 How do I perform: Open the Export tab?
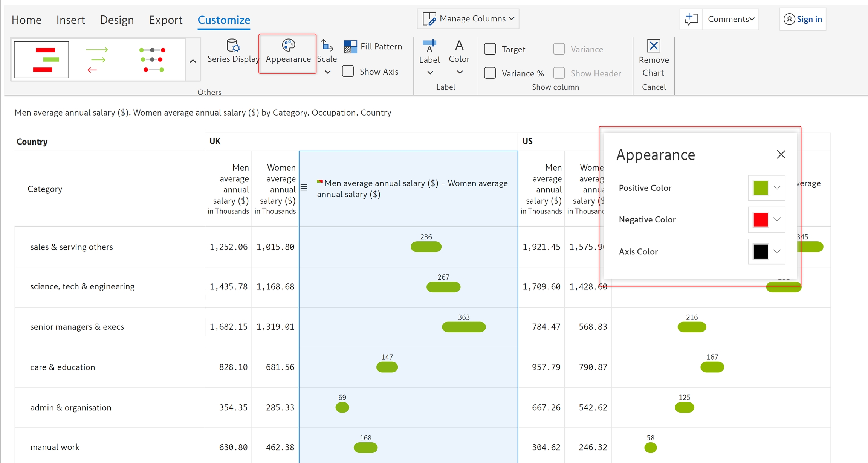165,20
